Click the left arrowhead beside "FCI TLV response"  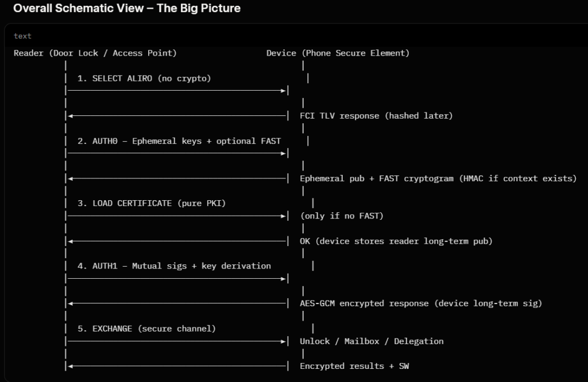point(70,116)
